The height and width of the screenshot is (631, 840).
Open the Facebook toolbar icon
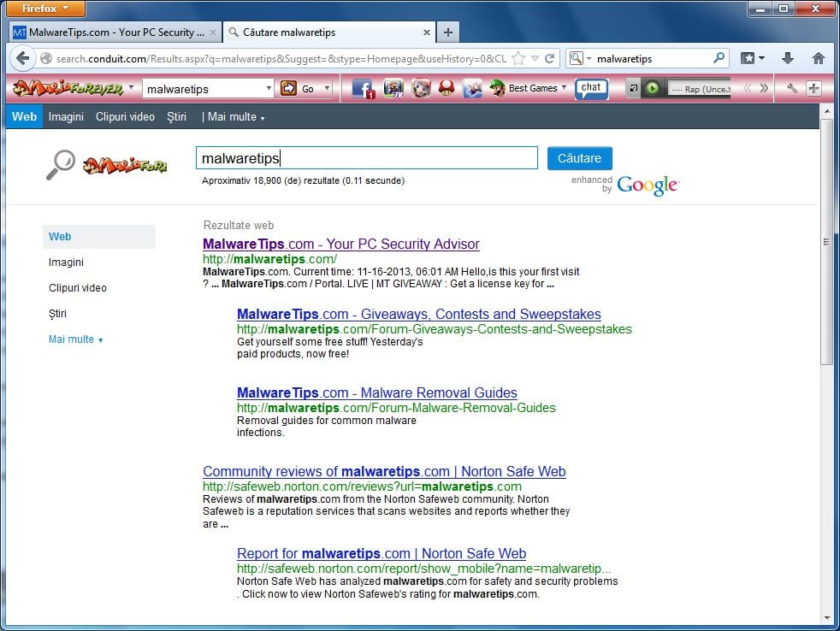pyautogui.click(x=364, y=88)
